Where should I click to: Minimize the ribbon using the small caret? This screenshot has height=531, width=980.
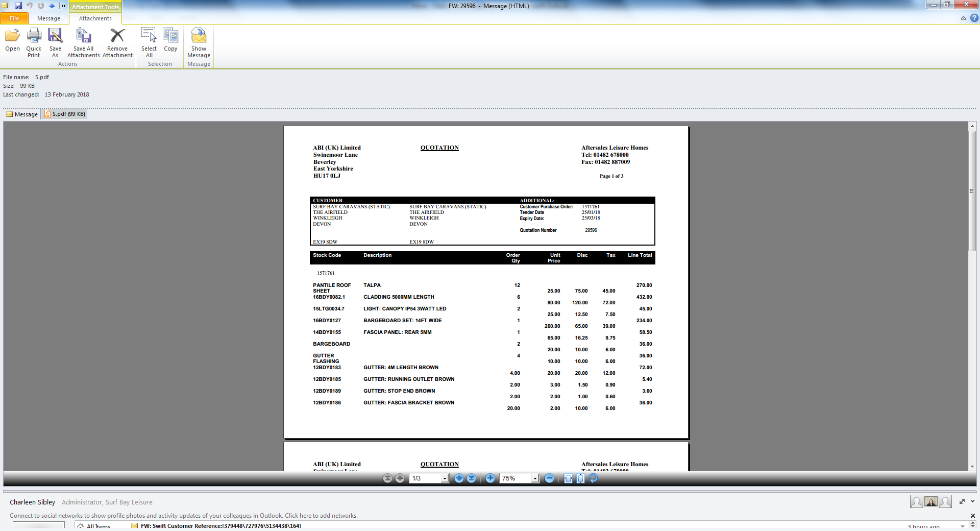click(963, 18)
